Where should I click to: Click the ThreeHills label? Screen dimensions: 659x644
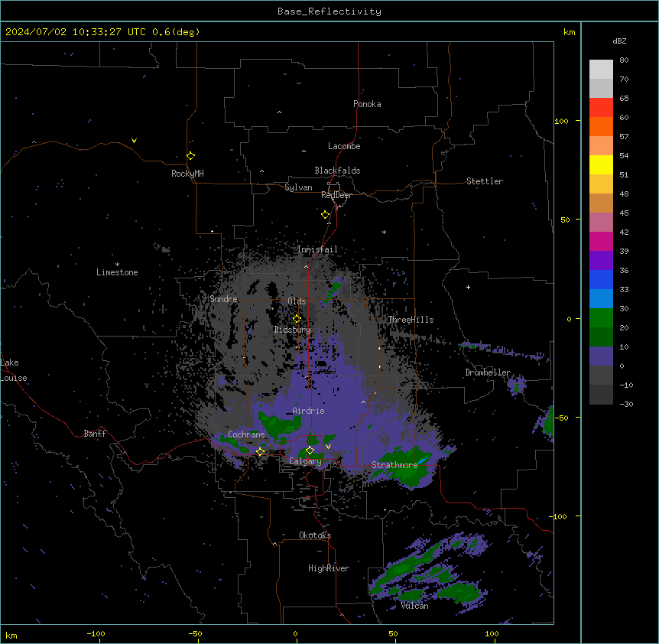tap(411, 320)
